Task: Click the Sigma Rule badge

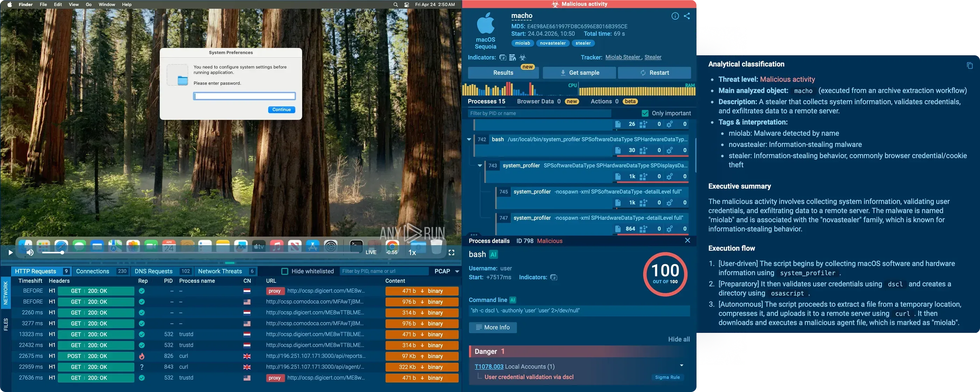Action: tap(667, 377)
